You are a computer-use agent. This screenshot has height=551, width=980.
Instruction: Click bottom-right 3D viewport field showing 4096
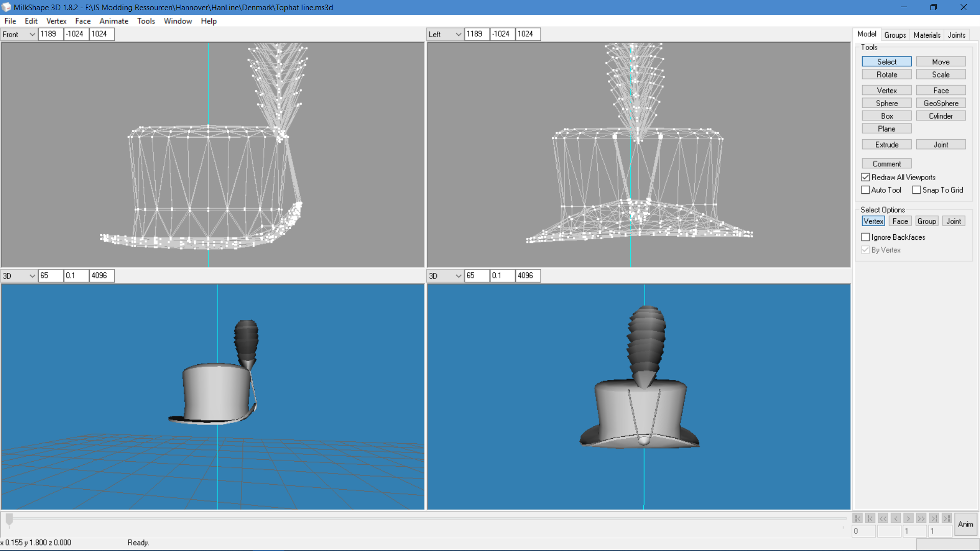tap(528, 276)
